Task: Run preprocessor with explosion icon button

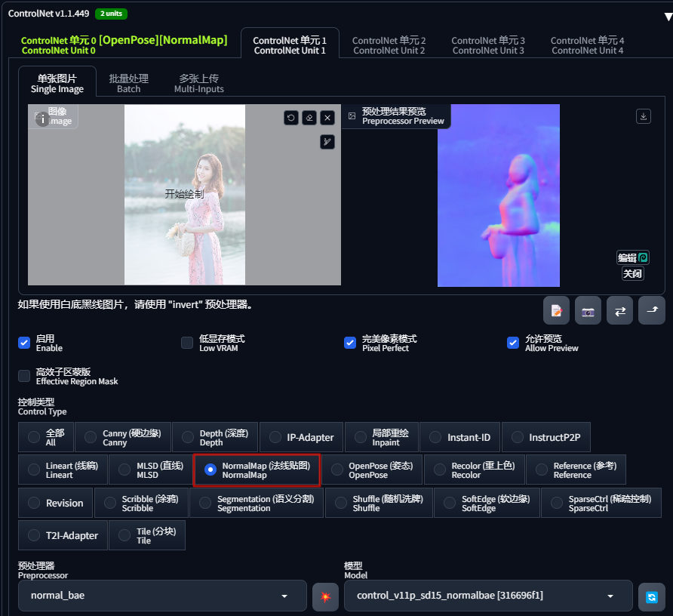Action: pyautogui.click(x=325, y=596)
